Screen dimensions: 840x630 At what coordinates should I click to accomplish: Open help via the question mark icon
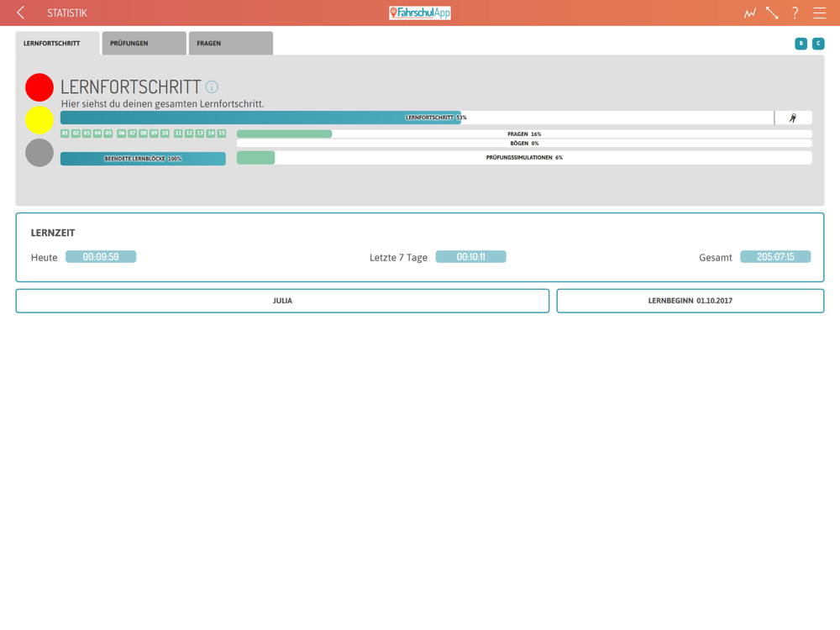795,13
